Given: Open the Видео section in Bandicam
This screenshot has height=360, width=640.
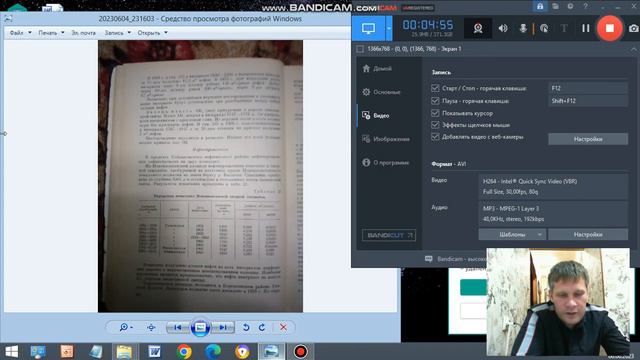Looking at the screenshot, I should pos(376,116).
